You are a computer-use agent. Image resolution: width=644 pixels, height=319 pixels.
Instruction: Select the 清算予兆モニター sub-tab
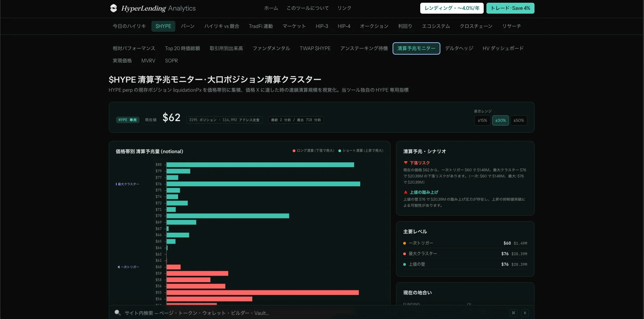pyautogui.click(x=416, y=48)
